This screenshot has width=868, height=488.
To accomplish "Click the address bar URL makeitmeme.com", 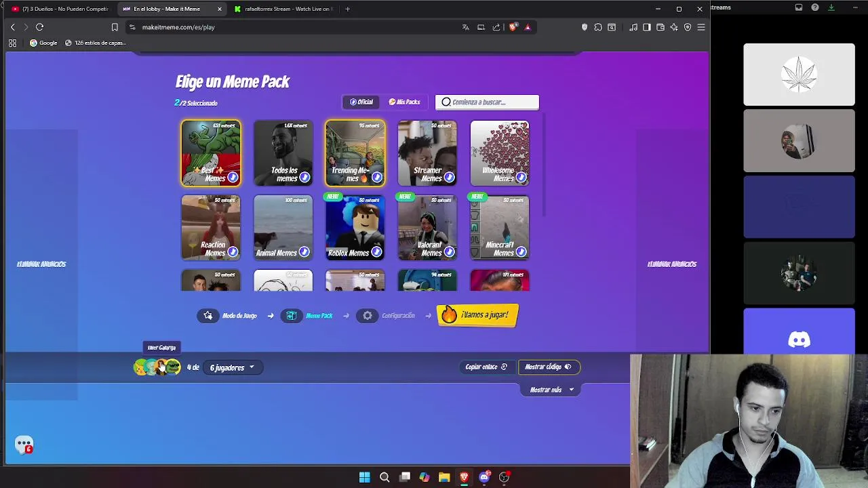I will (178, 27).
